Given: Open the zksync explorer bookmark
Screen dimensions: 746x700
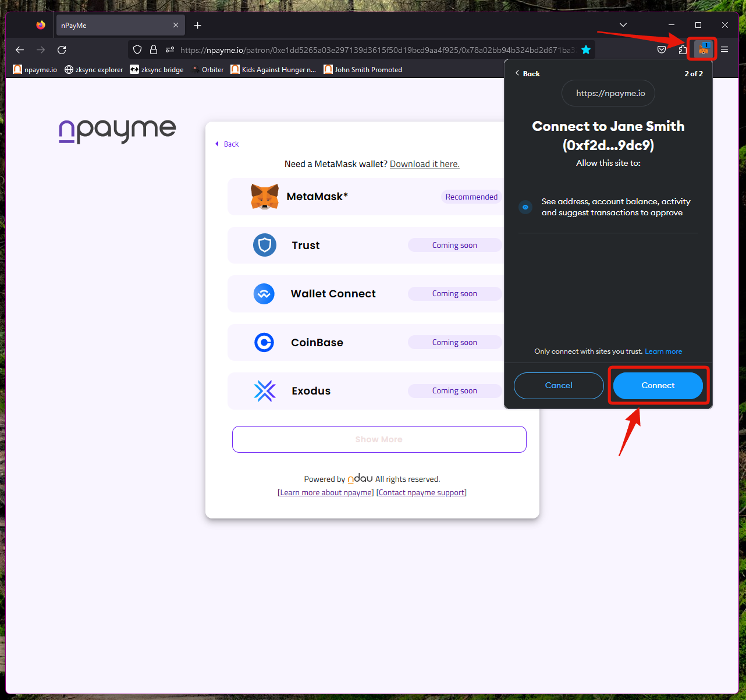Looking at the screenshot, I should (x=94, y=69).
